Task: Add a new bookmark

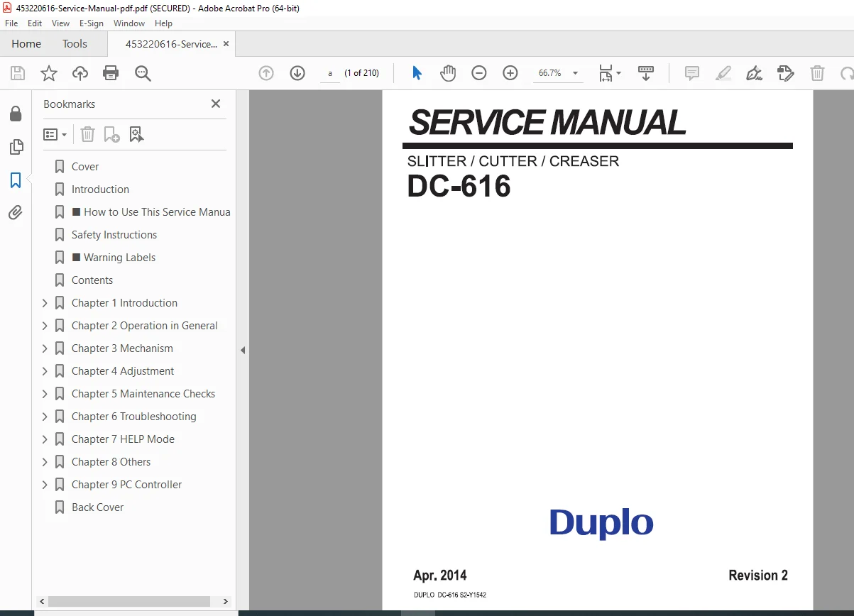Action: click(x=111, y=134)
